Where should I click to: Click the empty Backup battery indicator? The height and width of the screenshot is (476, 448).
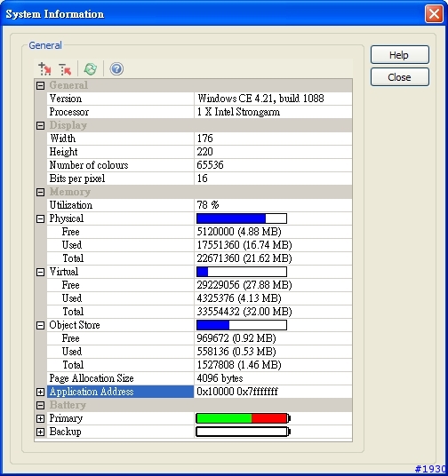click(244, 432)
